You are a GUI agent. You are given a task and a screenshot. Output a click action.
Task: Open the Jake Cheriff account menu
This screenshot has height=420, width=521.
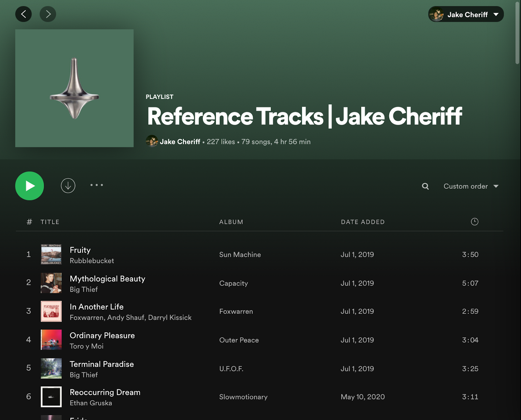[466, 14]
